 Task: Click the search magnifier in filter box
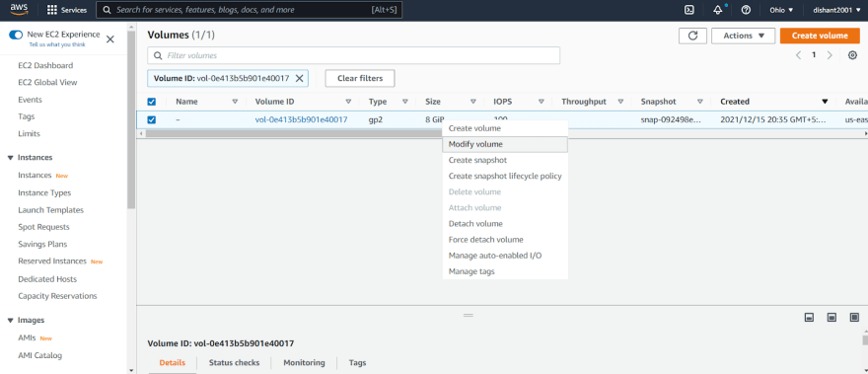[x=158, y=56]
